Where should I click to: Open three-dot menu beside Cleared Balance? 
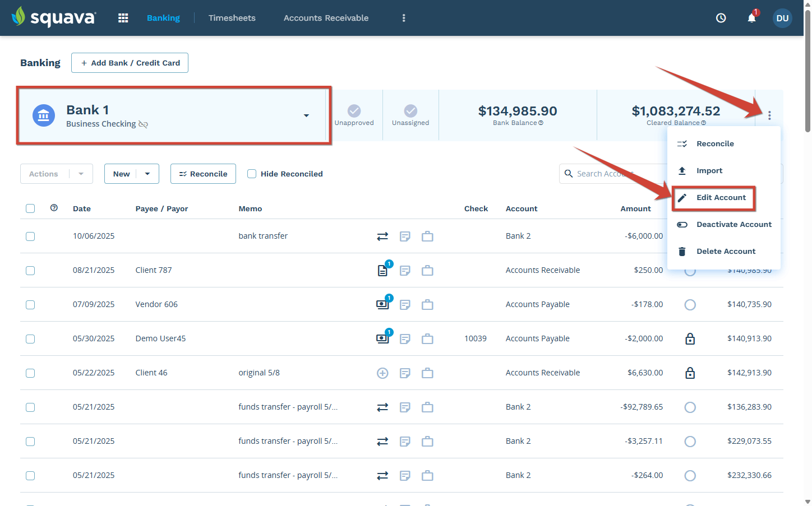(769, 115)
